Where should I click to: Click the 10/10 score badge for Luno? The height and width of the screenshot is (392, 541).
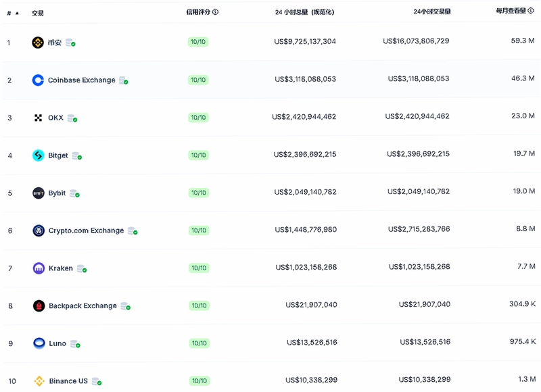pos(199,343)
